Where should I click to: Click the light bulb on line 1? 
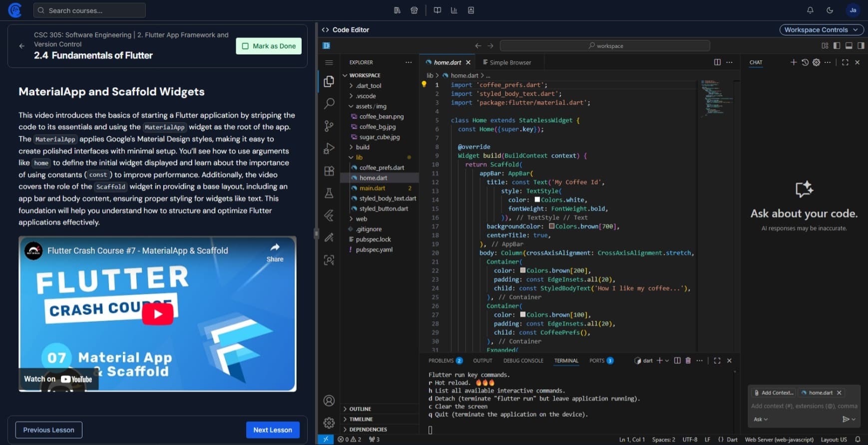coord(424,84)
